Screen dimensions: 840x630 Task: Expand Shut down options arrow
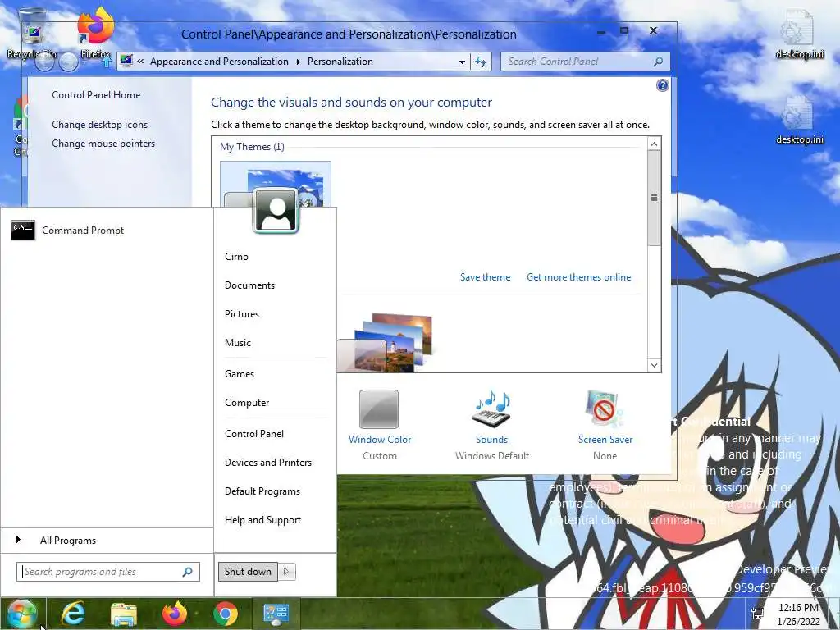click(286, 572)
